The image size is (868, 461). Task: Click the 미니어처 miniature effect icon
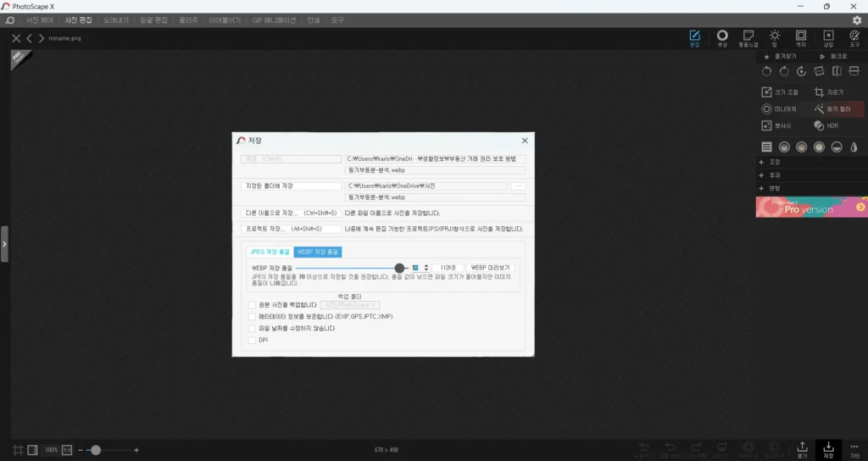click(x=766, y=109)
